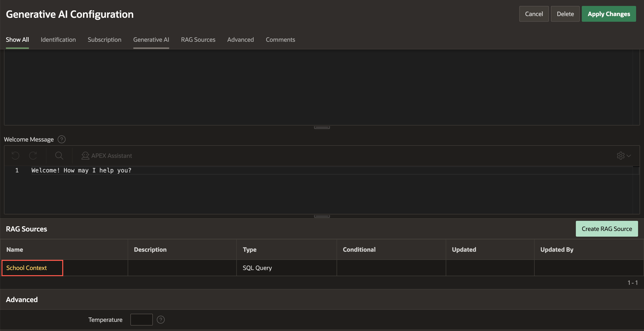Click the 1 - 1 pagination text
Image resolution: width=644 pixels, height=331 pixels.
(x=632, y=283)
